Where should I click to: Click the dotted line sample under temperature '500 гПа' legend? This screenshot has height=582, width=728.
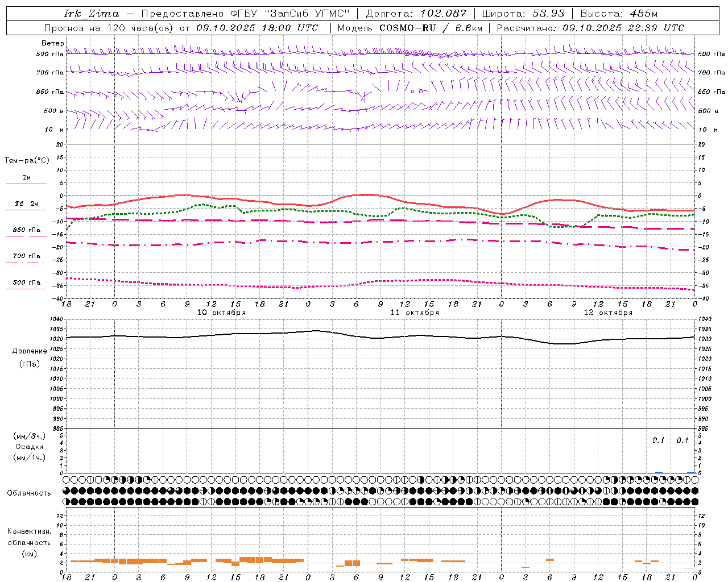click(x=25, y=289)
